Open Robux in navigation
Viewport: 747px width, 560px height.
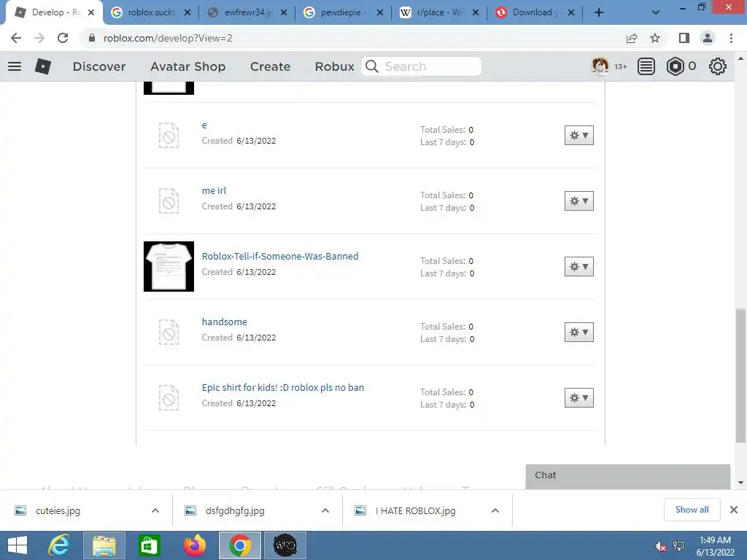click(334, 66)
